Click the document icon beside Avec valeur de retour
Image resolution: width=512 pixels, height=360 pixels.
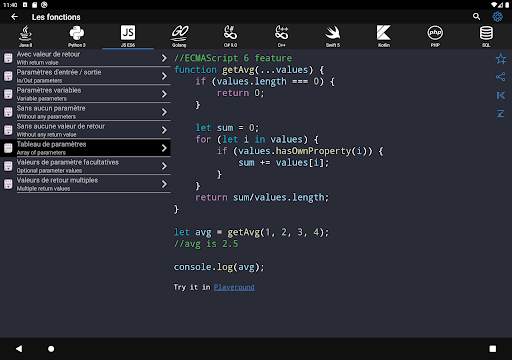click(8, 58)
